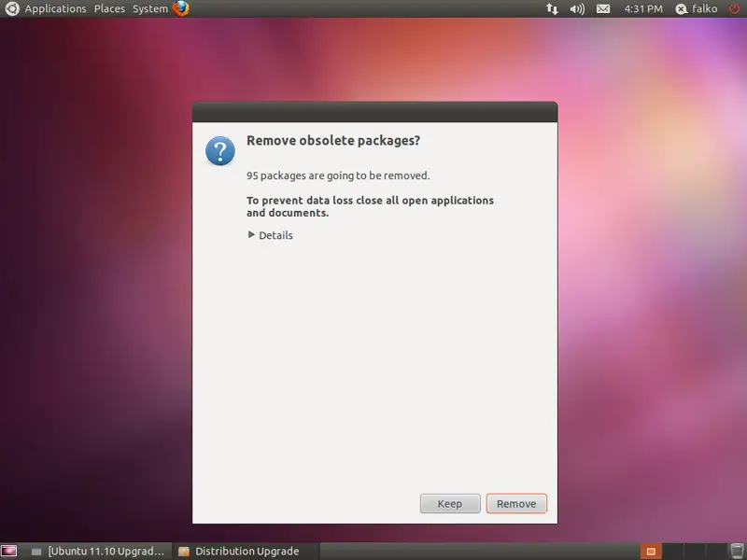Image resolution: width=747 pixels, height=560 pixels.
Task: Click the Ubuntu logo icon in panel
Action: click(x=12, y=8)
